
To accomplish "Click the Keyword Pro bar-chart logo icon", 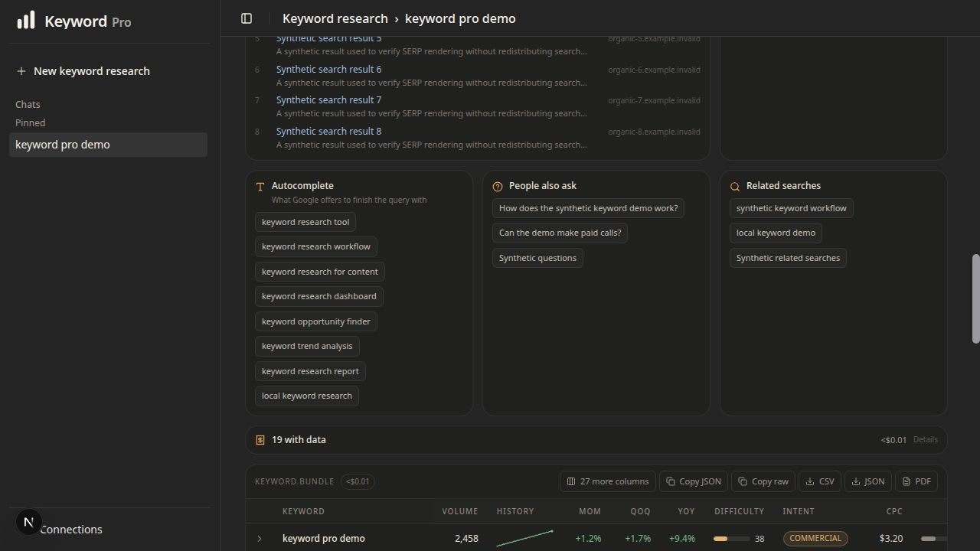I will pos(26,20).
